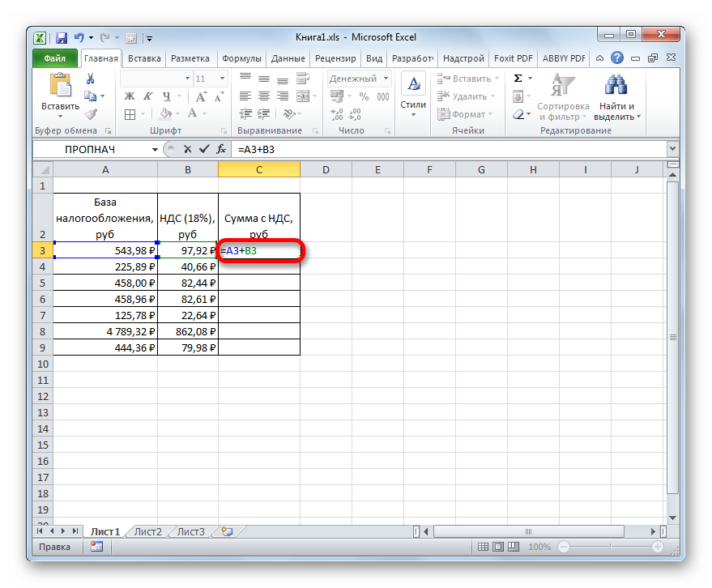This screenshot has width=712, height=588.
Task: Click the AutoSum sigma icon
Action: point(518,79)
